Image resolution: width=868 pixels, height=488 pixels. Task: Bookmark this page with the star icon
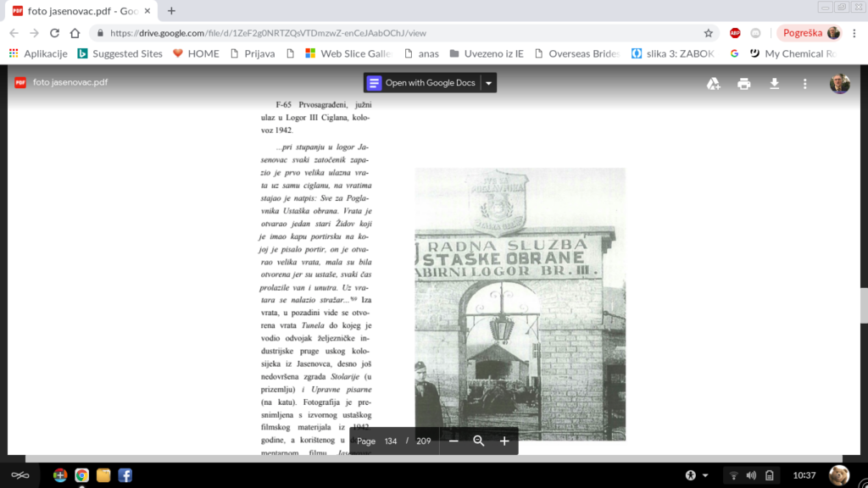coord(709,33)
